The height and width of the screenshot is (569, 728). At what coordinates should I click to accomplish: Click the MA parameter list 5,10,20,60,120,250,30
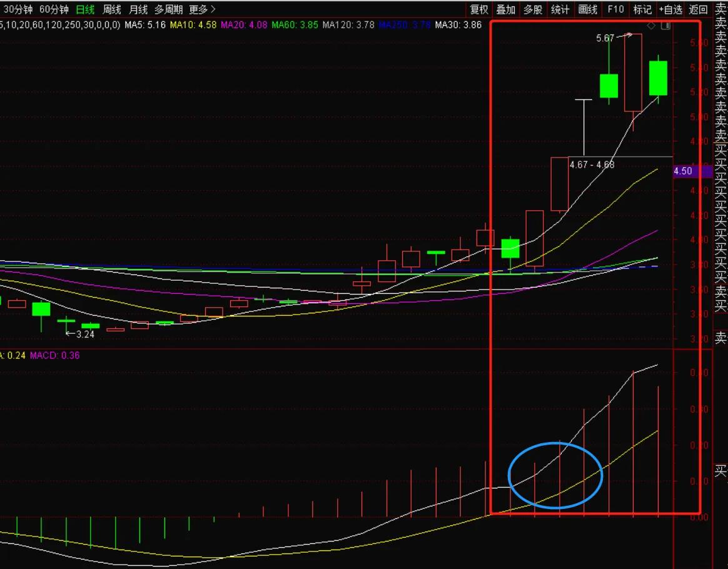click(61, 24)
